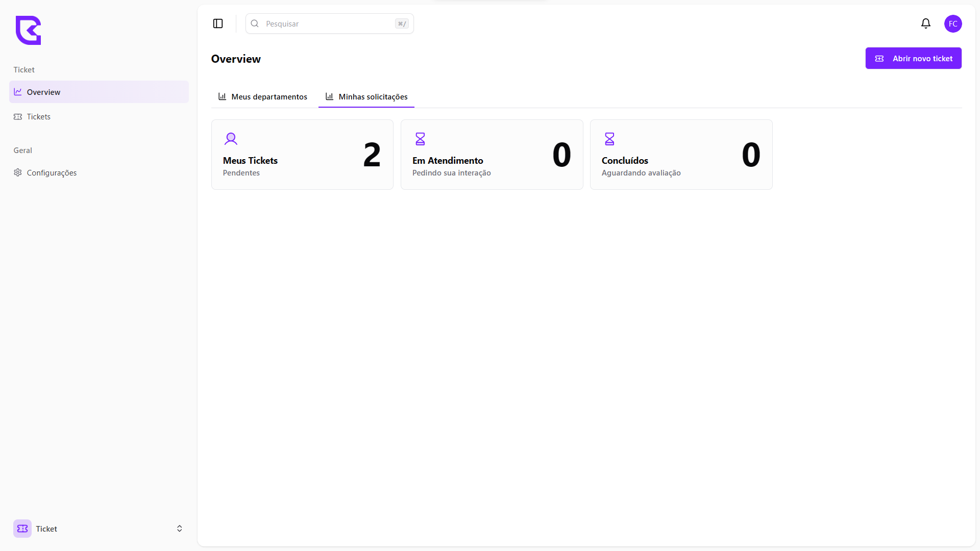Expand the Ticket workspace switcher chevron
980x551 pixels.
click(x=179, y=529)
